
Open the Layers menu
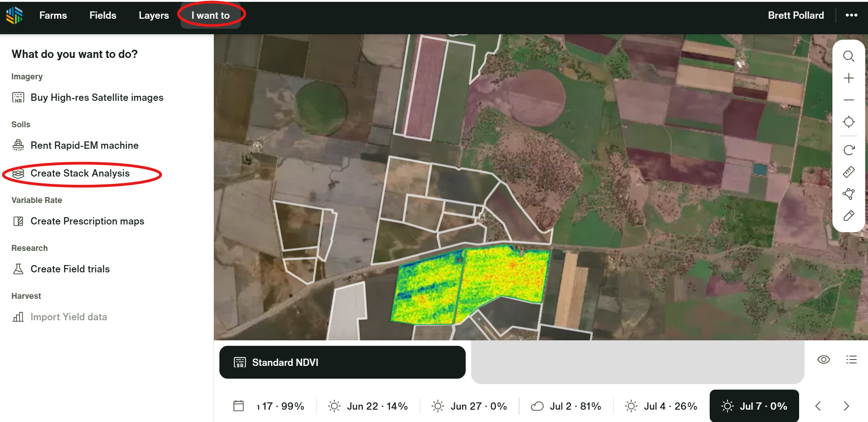tap(154, 16)
